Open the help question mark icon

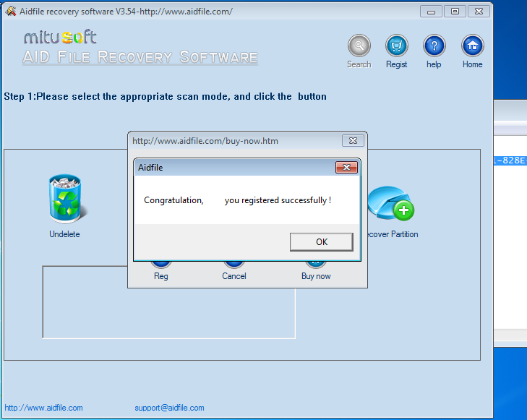(x=434, y=46)
